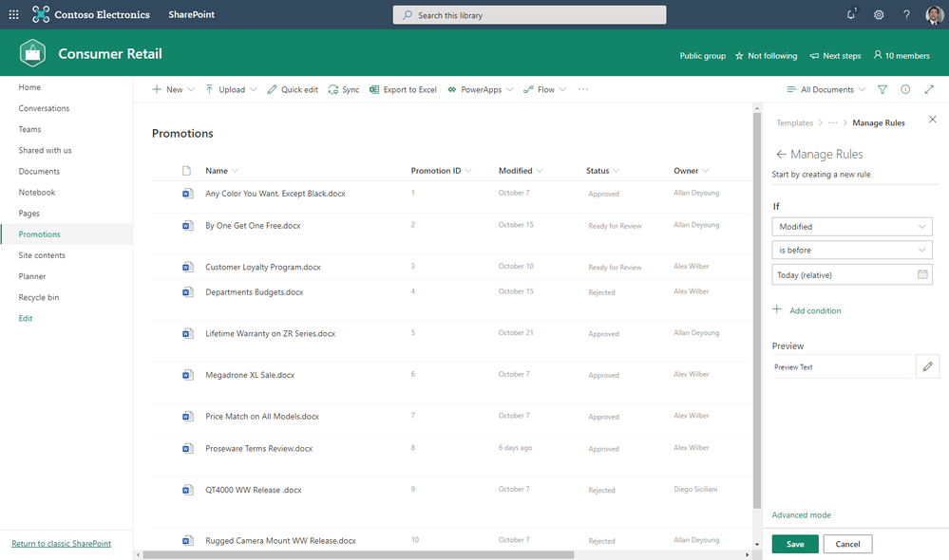Viewport: 949px width, 560px height.
Task: Click Export to Excel icon
Action: tap(374, 89)
